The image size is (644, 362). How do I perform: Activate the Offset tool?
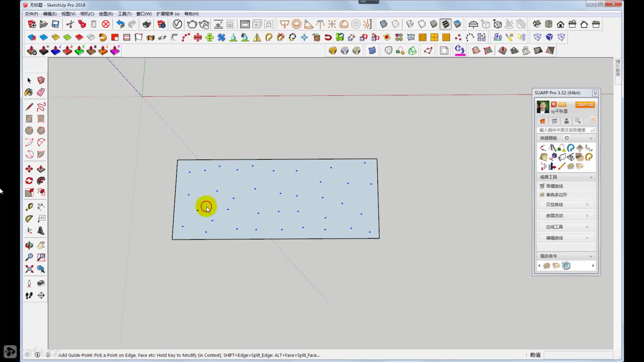(41, 192)
